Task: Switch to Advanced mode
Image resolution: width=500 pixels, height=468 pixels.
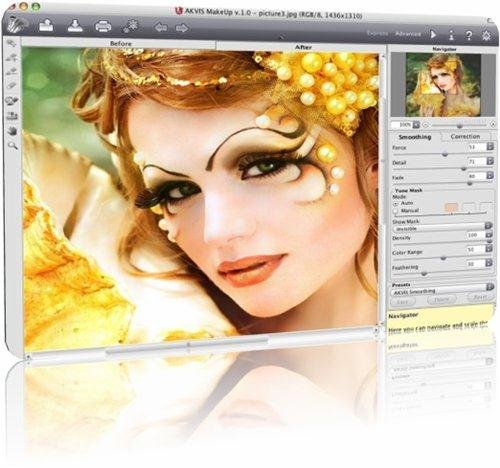Action: click(x=408, y=34)
